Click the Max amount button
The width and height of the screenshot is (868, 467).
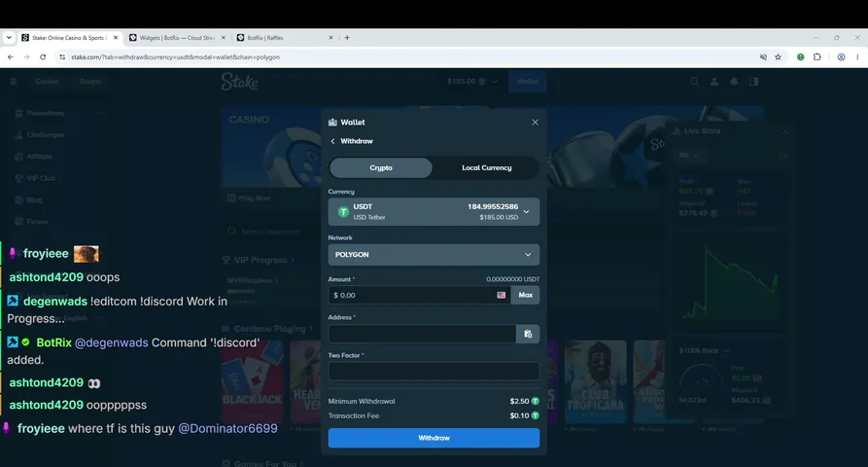pos(525,295)
